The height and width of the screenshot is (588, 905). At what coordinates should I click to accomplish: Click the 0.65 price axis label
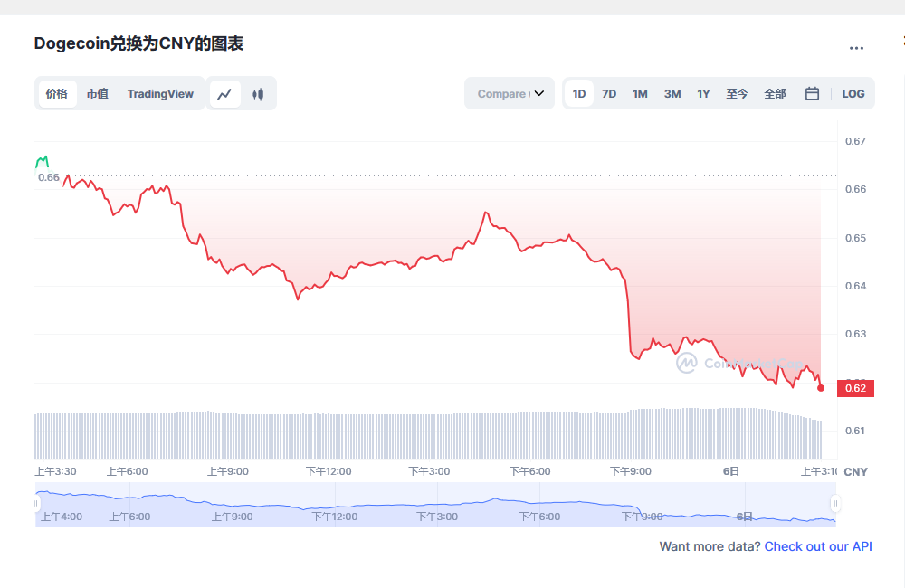[855, 238]
